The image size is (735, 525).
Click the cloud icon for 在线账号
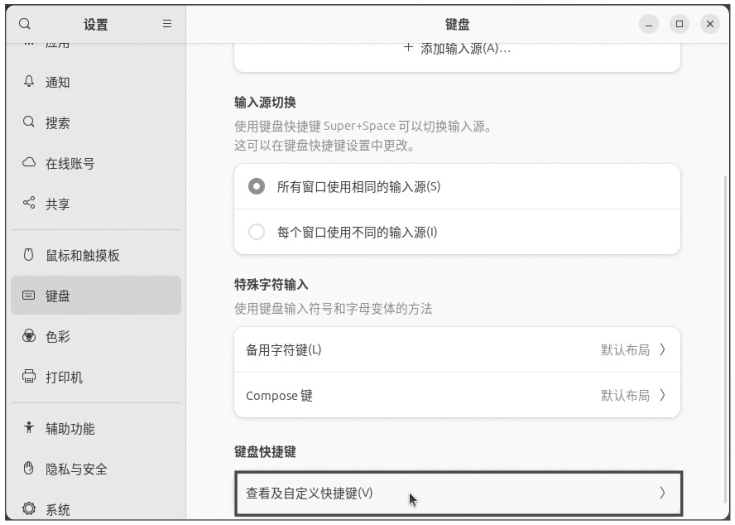(28, 163)
